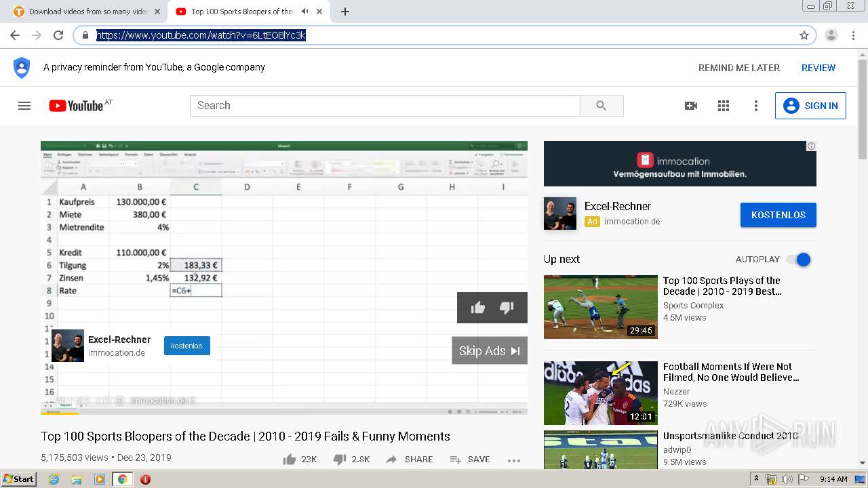
Task: Open the create video camera icon
Action: coord(691,106)
